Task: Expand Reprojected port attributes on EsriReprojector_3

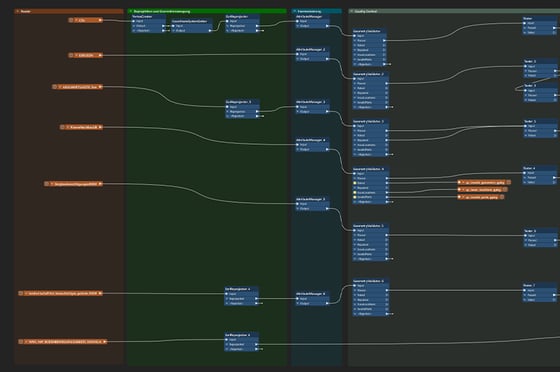Action: [x=228, y=112]
